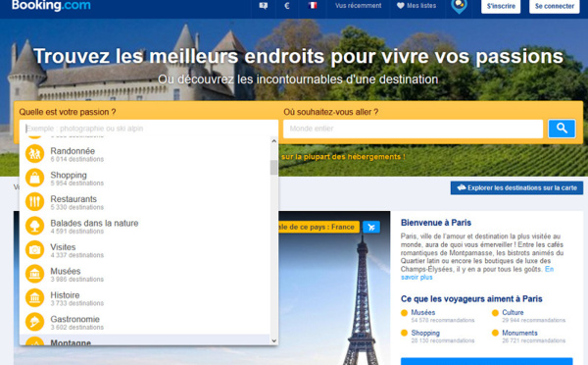Select Shopping bag icon in list

point(35,178)
